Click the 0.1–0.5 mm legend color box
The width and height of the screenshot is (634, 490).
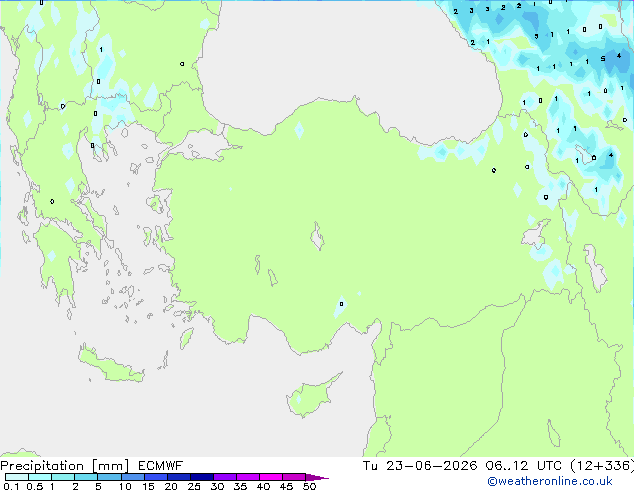(17, 477)
